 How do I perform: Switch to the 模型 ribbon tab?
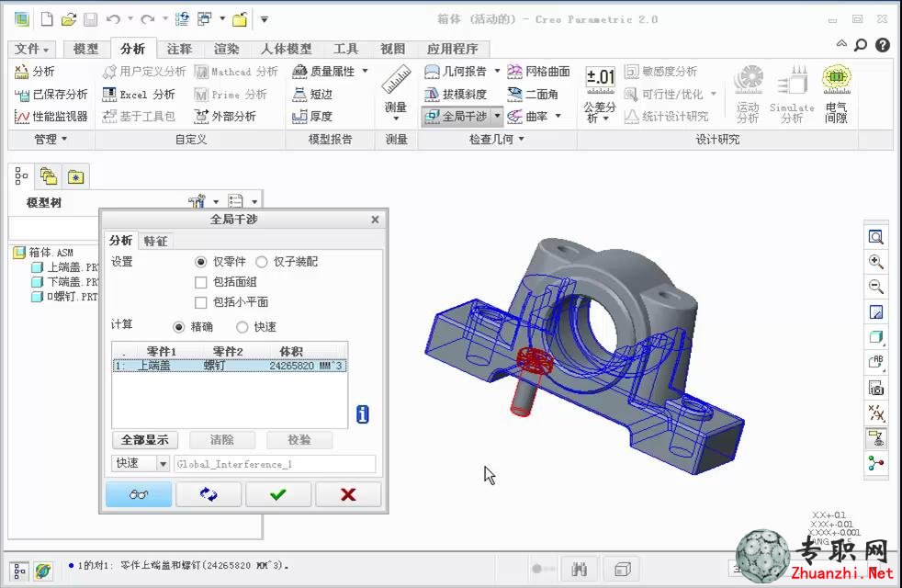point(85,49)
